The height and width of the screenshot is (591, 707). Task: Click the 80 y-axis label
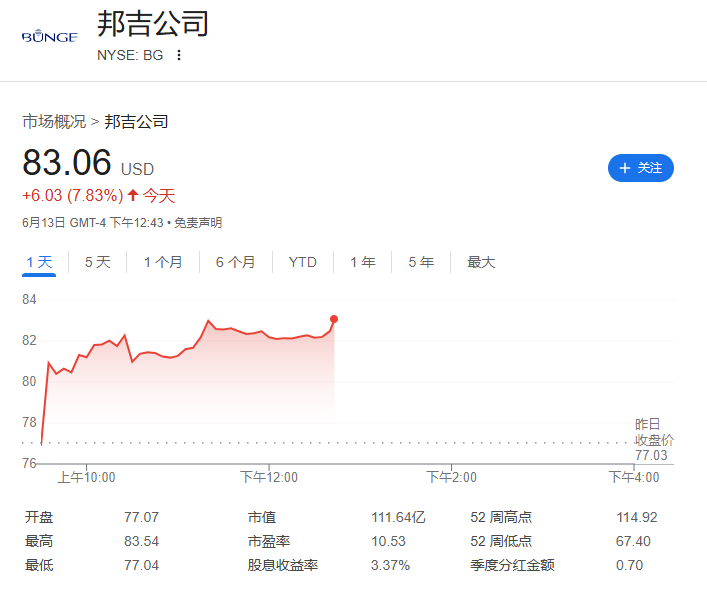[x=29, y=381]
